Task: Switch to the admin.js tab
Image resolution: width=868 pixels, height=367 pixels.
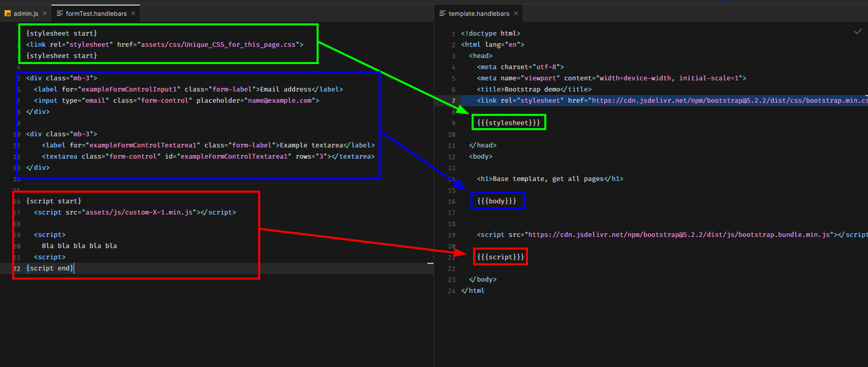Action: click(x=25, y=14)
